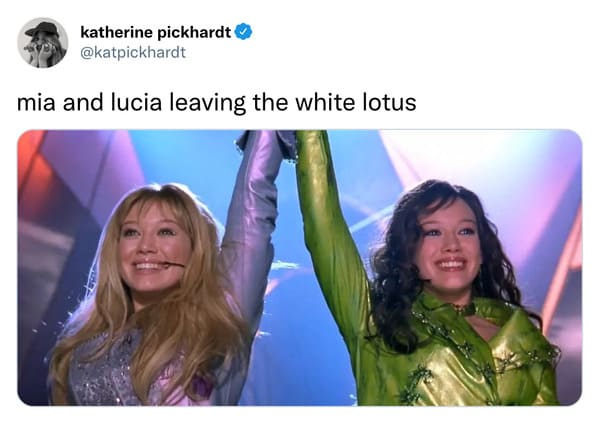Open katherine pickhardt's profile avatar
Screen dimensions: 599x423
[42, 42]
